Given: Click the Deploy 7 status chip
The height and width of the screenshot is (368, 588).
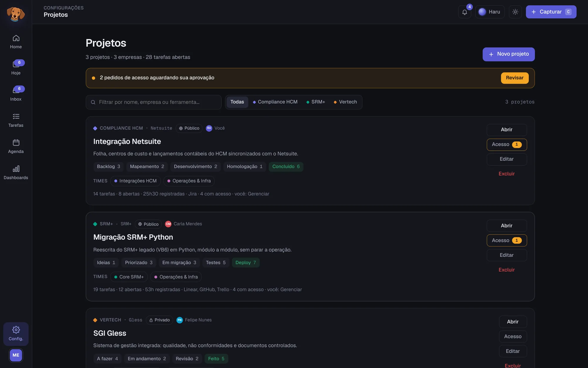Looking at the screenshot, I should click(x=245, y=263).
